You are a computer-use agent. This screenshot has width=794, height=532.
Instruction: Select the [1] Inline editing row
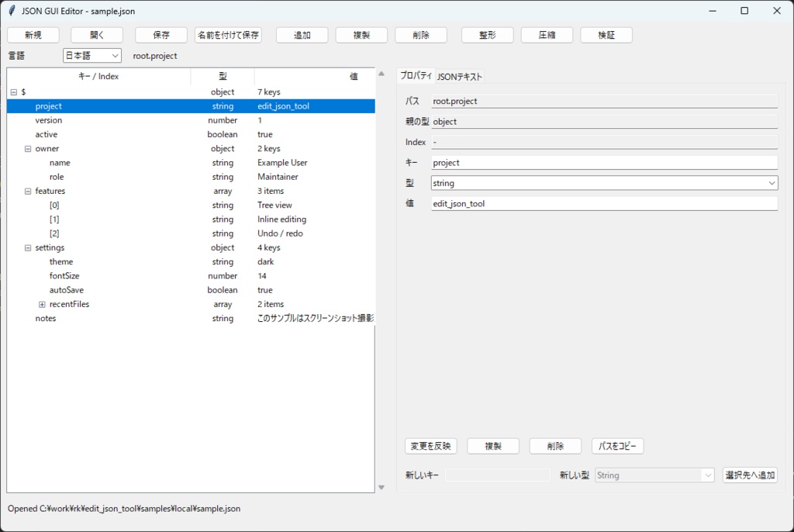tap(191, 219)
